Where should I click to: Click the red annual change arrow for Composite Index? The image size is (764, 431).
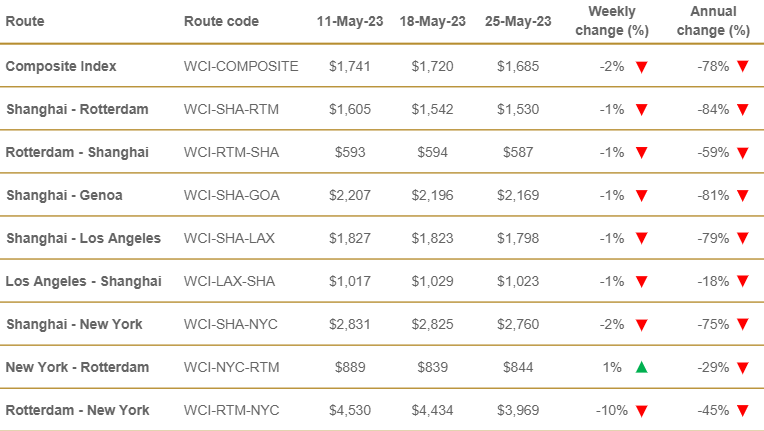pos(743,66)
